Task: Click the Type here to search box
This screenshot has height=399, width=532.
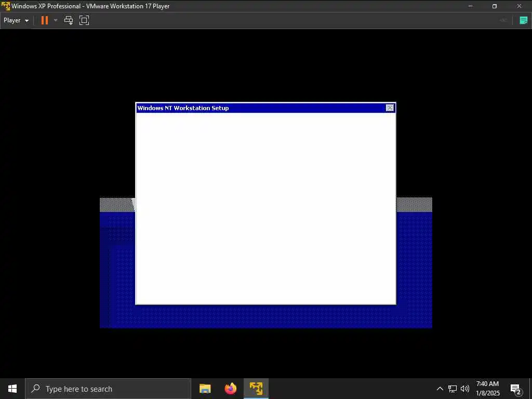Action: point(108,389)
